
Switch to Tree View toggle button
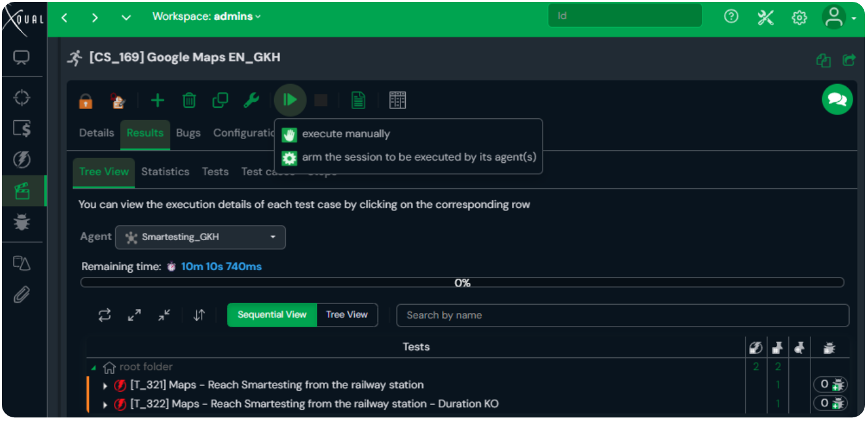[x=346, y=315]
